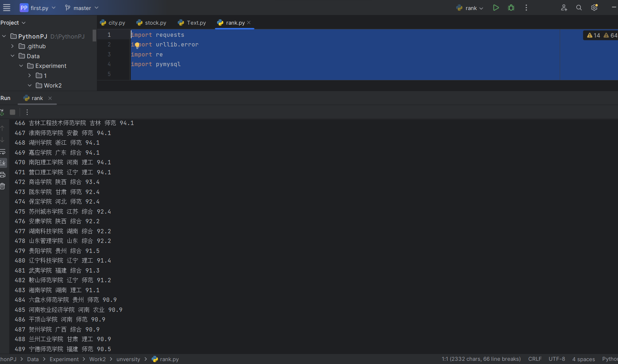Click output row 480 辽宁科技学院
618x364 pixels.
(63, 260)
